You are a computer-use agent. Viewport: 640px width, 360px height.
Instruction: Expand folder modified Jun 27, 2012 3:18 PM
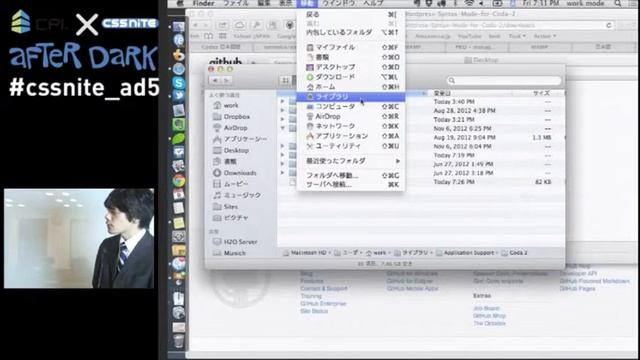point(282,173)
